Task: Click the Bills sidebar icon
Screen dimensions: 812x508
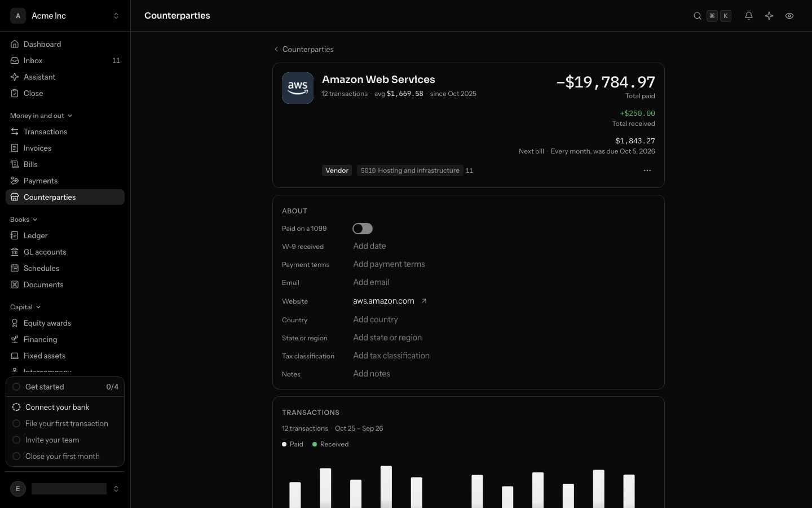Action: click(x=15, y=164)
